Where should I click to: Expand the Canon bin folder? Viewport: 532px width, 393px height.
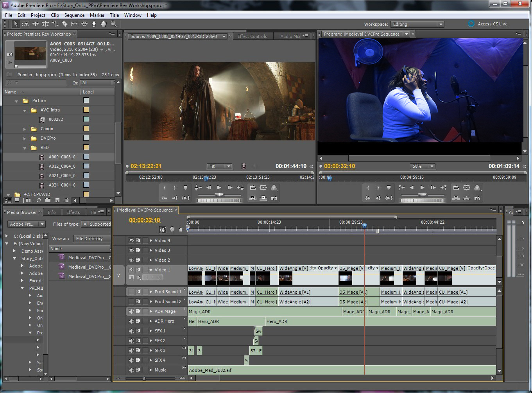[25, 129]
